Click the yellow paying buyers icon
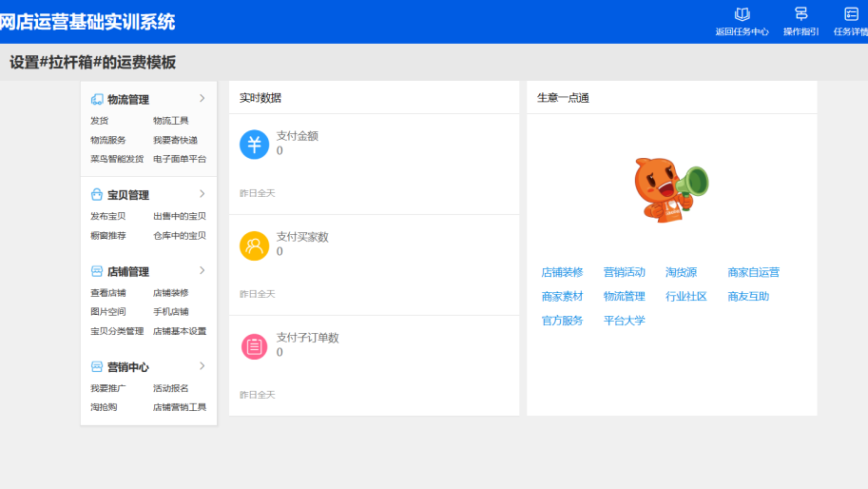This screenshot has height=489, width=868. [254, 245]
